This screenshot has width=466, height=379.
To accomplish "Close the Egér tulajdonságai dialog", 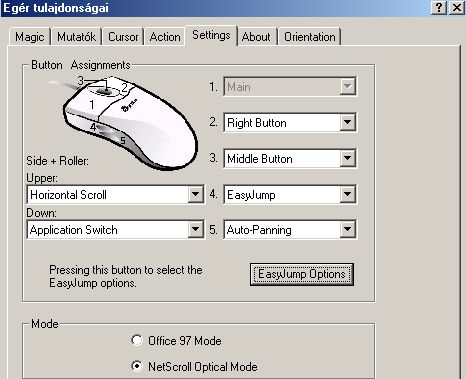I will [456, 7].
